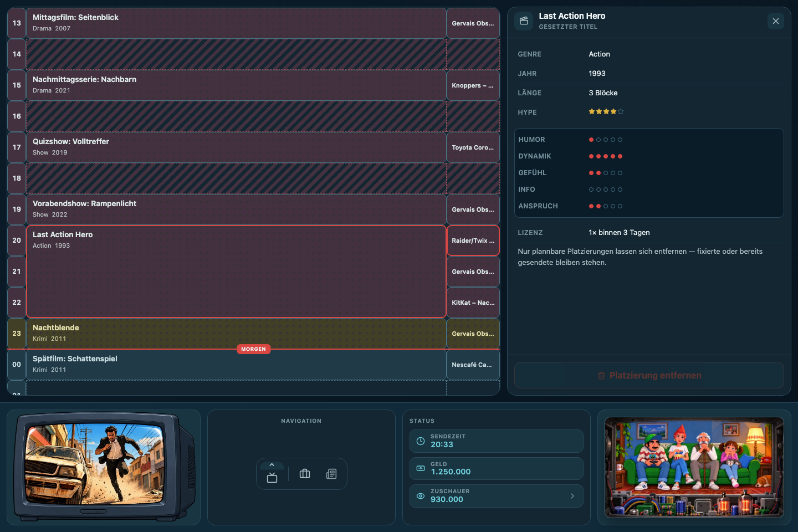
Task: Select the Nachtblende program block
Action: [x=237, y=334]
